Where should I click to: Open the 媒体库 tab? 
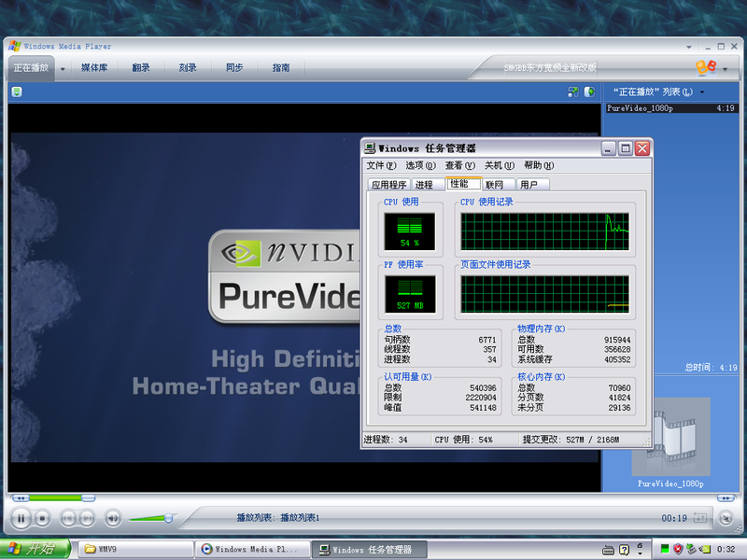(94, 67)
